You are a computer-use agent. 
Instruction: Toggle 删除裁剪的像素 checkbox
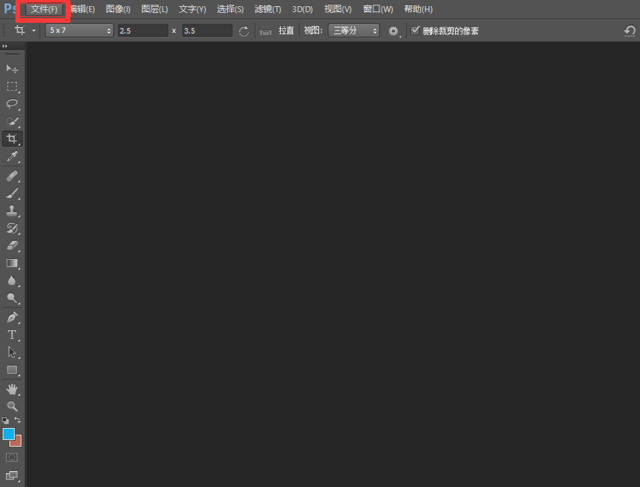point(415,31)
